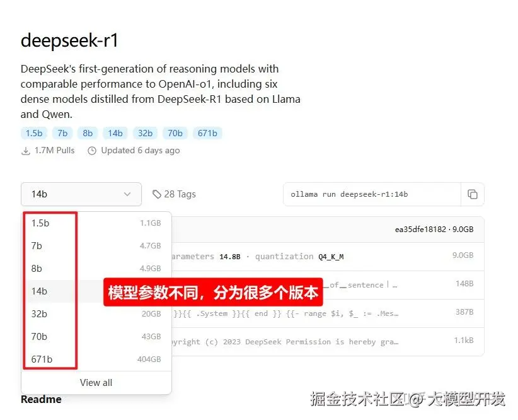
Task: Open the model row with quantization Q4_K_M
Action: [x=328, y=257]
